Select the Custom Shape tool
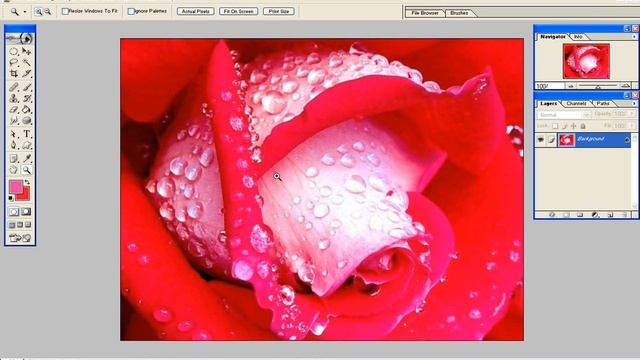Screen dimensions: 640x360 point(27,145)
